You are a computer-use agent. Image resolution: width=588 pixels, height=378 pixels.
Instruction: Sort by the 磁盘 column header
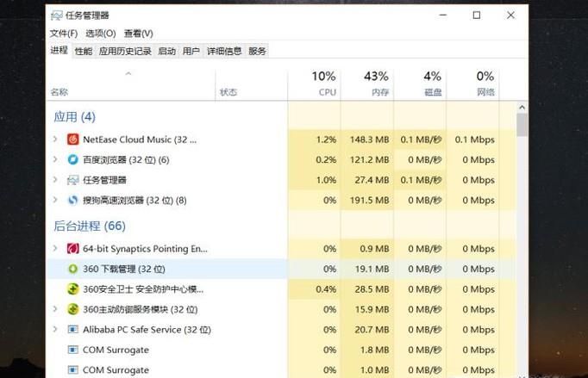(420, 85)
